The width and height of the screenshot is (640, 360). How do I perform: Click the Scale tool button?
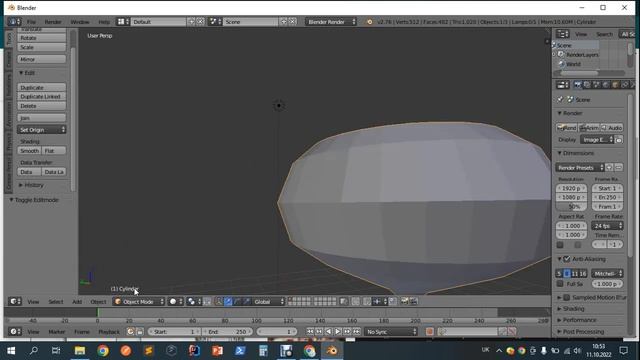42,47
